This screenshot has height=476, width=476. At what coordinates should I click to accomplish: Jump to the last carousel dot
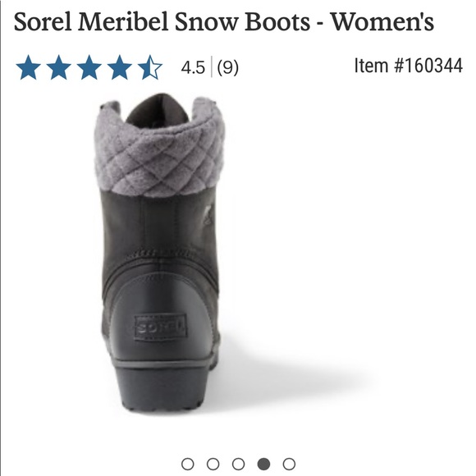click(x=289, y=464)
